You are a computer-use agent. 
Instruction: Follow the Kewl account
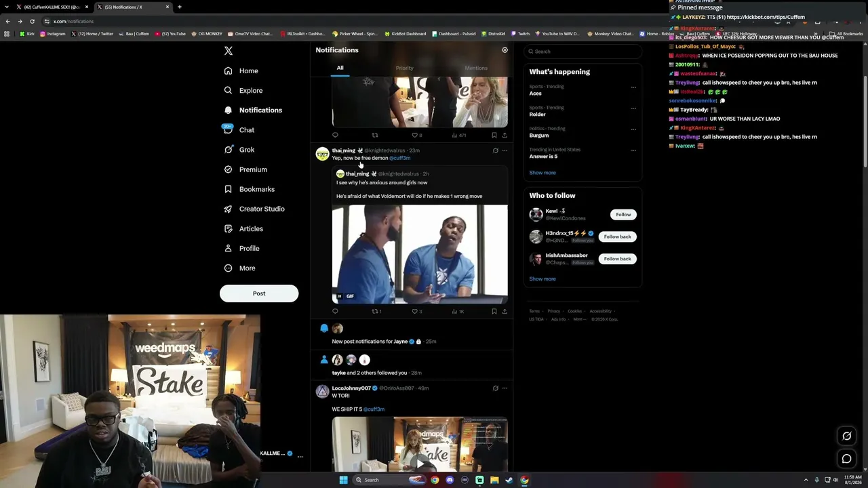[623, 214]
